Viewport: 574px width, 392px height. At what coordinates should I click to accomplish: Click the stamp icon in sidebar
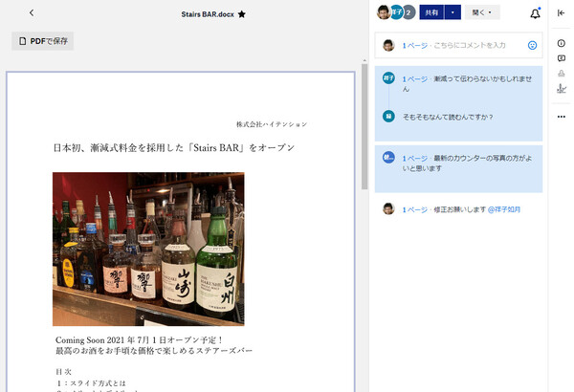pyautogui.click(x=561, y=74)
